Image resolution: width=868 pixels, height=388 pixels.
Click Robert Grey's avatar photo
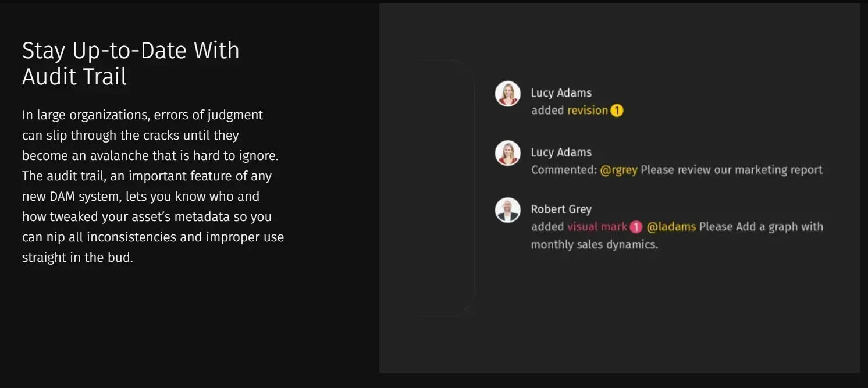pos(507,210)
